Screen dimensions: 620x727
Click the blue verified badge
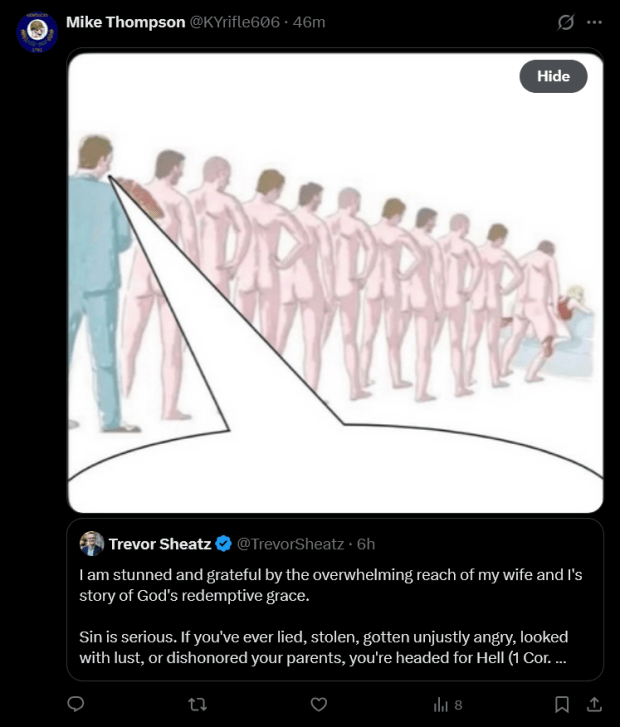point(223,544)
